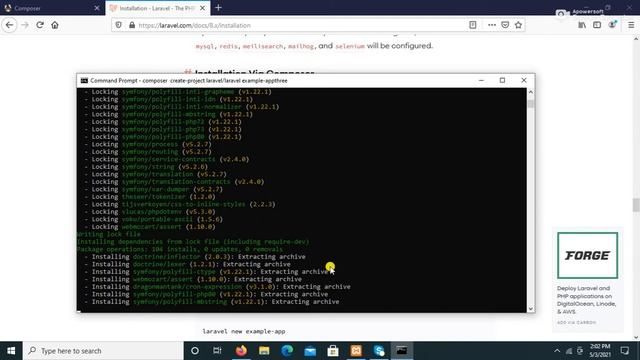Click the Command Prompt window icon
This screenshot has height=360, width=640.
84,80
